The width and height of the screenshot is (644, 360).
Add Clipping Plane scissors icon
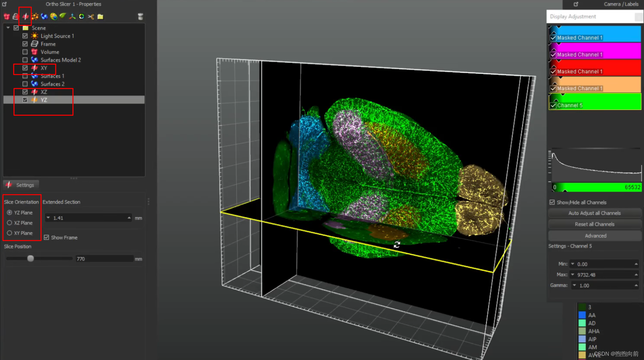(91, 16)
